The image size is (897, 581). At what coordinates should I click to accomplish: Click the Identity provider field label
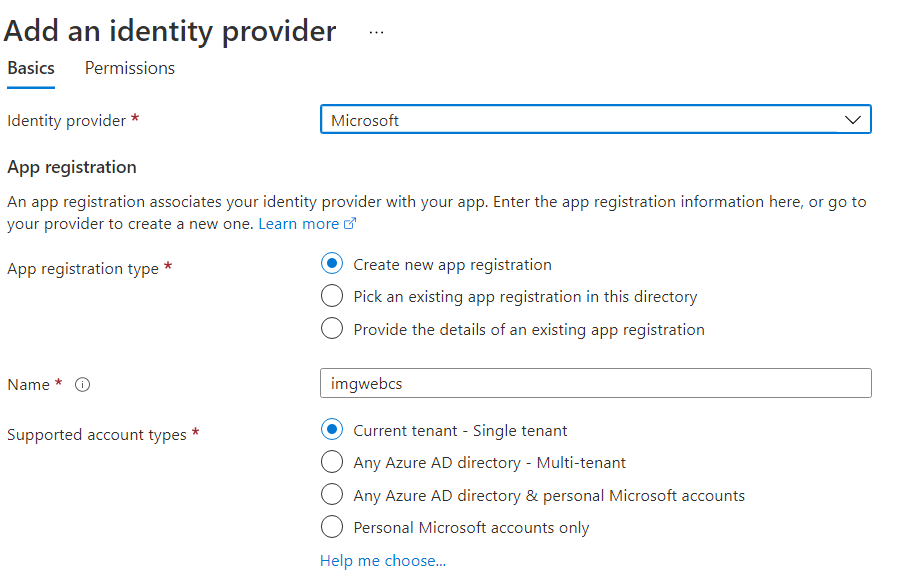[x=67, y=121]
